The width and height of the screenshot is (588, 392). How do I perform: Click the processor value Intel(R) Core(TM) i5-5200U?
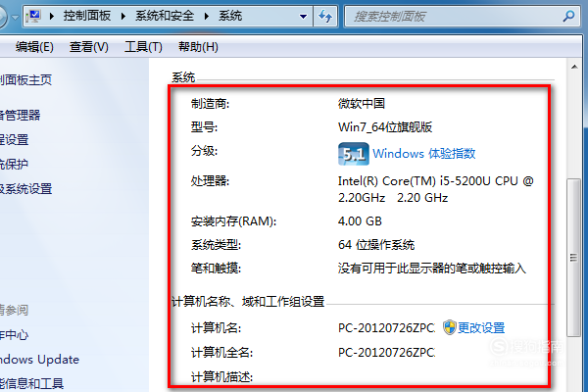[x=436, y=189]
